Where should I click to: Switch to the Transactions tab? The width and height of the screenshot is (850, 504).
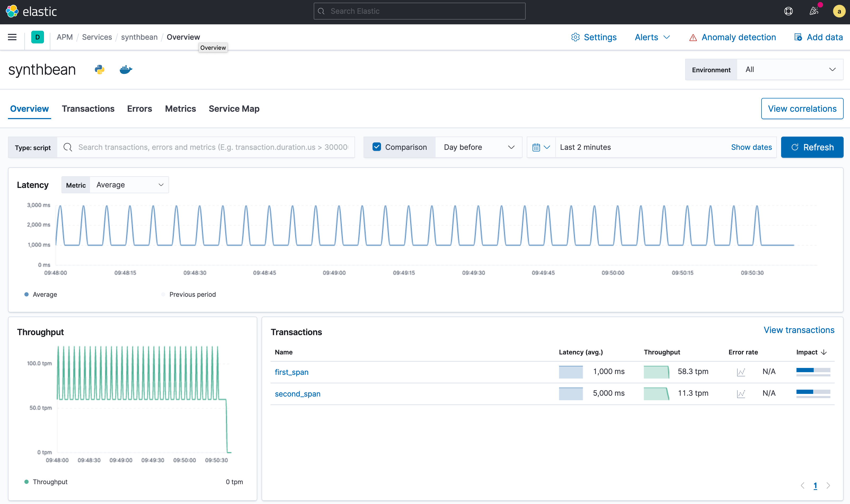(x=88, y=109)
